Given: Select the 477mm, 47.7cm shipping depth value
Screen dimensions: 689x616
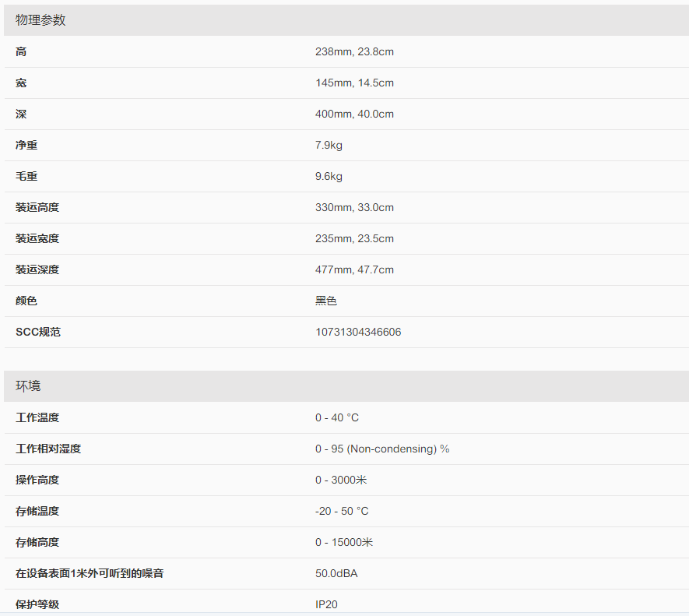Looking at the screenshot, I should (x=354, y=269).
